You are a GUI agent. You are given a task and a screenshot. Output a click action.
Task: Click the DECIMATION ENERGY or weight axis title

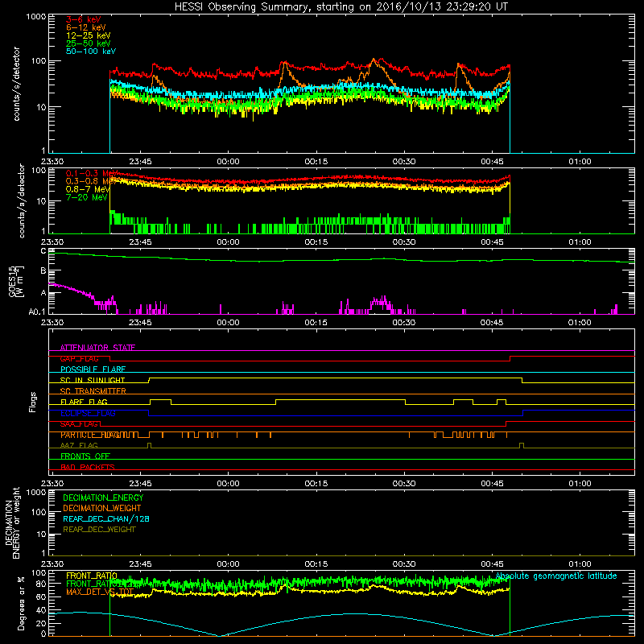[x=12, y=522]
